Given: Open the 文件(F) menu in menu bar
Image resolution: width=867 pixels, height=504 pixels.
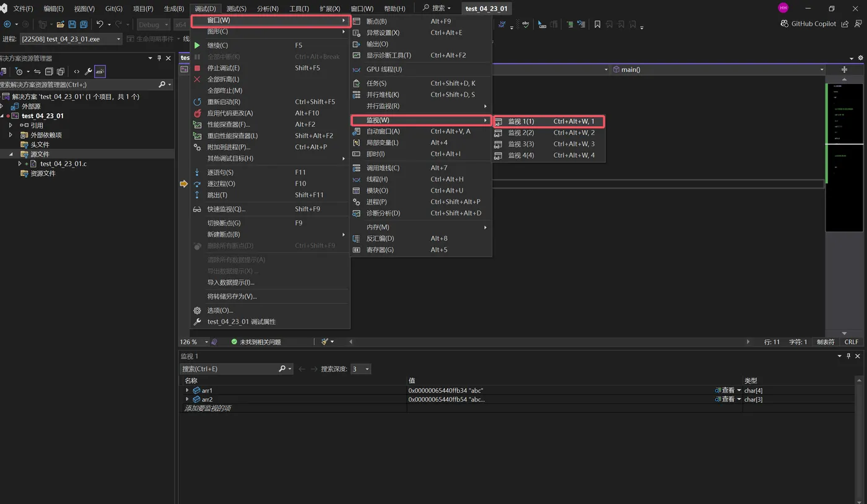Looking at the screenshot, I should [x=23, y=9].
